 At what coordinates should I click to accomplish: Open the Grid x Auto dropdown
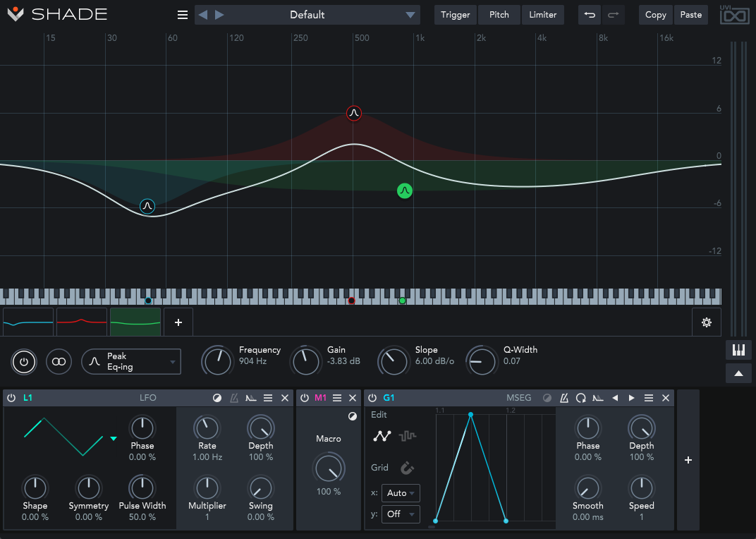coord(401,493)
